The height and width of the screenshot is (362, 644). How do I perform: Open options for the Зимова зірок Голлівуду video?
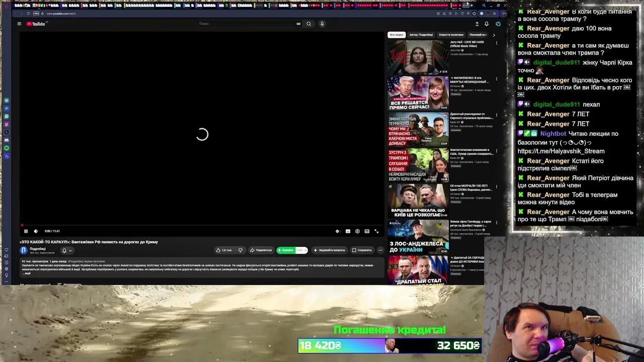[497, 223]
